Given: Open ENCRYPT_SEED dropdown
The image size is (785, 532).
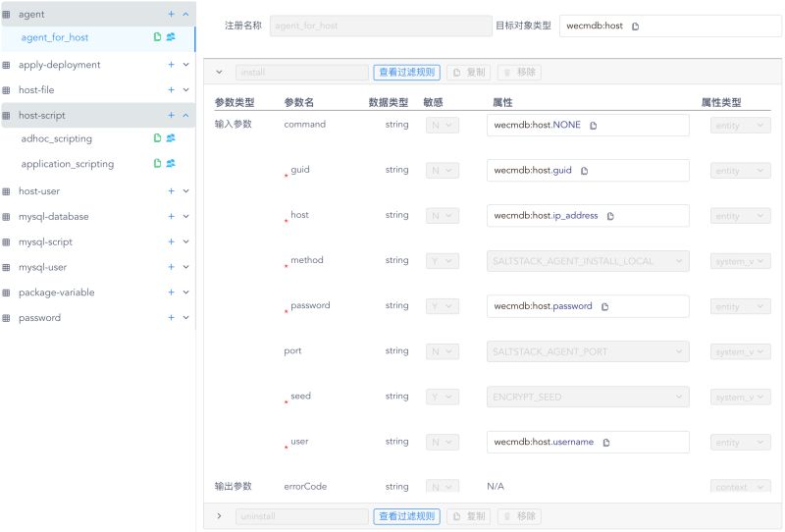Looking at the screenshot, I should [588, 397].
